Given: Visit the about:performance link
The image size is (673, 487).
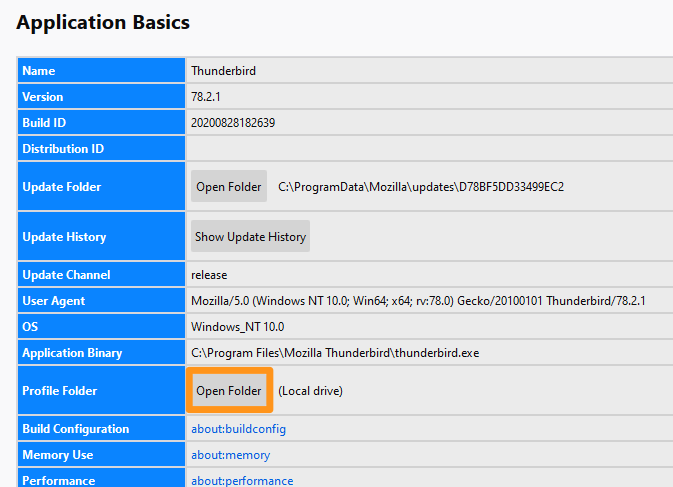Looking at the screenshot, I should pyautogui.click(x=242, y=480).
